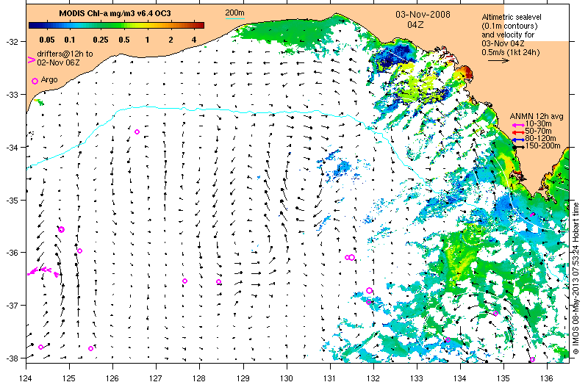Click the 02-Nov 06Z label
588x382 pixels.
[59, 62]
